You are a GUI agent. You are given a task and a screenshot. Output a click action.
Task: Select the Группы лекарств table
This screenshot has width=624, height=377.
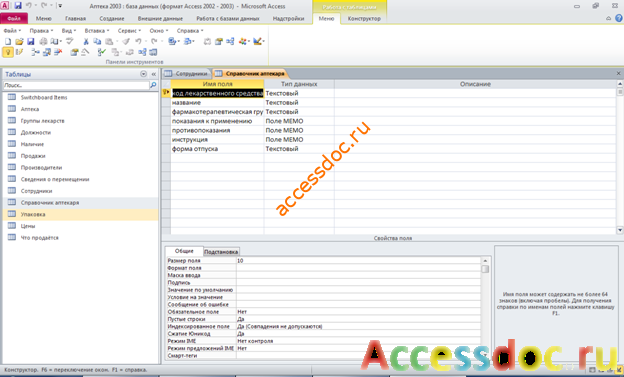81,121
